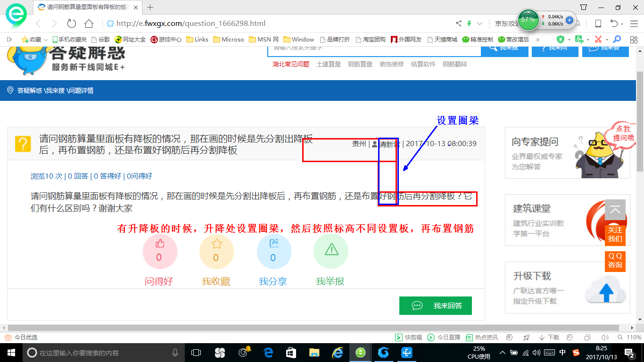Viewport: 644px width, 362px height.
Task: Click 快剪辑 in the status bar
Action: (408, 337)
